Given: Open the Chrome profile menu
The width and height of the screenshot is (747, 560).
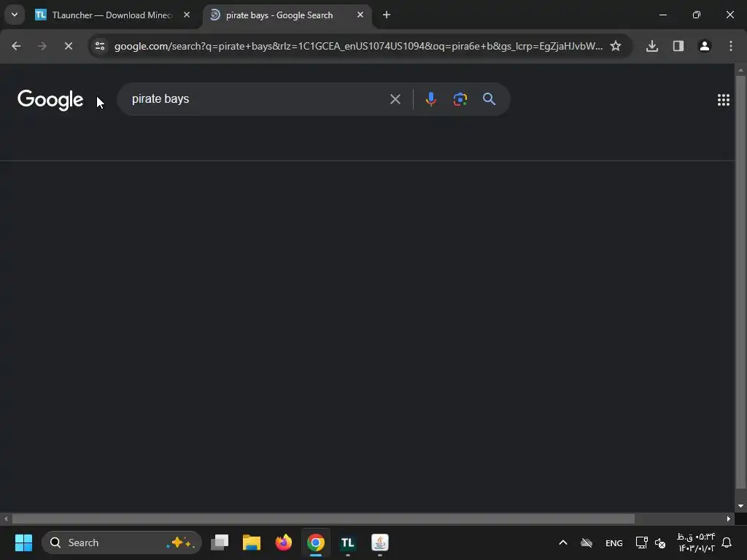Looking at the screenshot, I should (x=704, y=46).
